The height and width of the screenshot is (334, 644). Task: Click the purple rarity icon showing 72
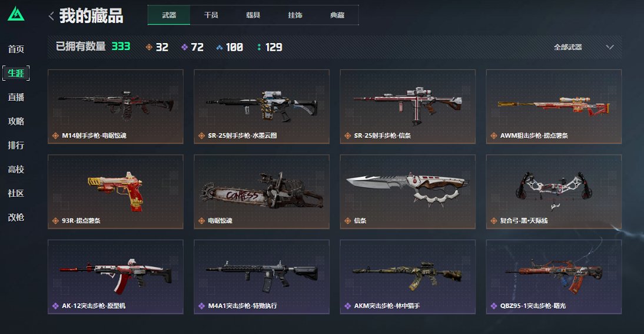(x=184, y=47)
